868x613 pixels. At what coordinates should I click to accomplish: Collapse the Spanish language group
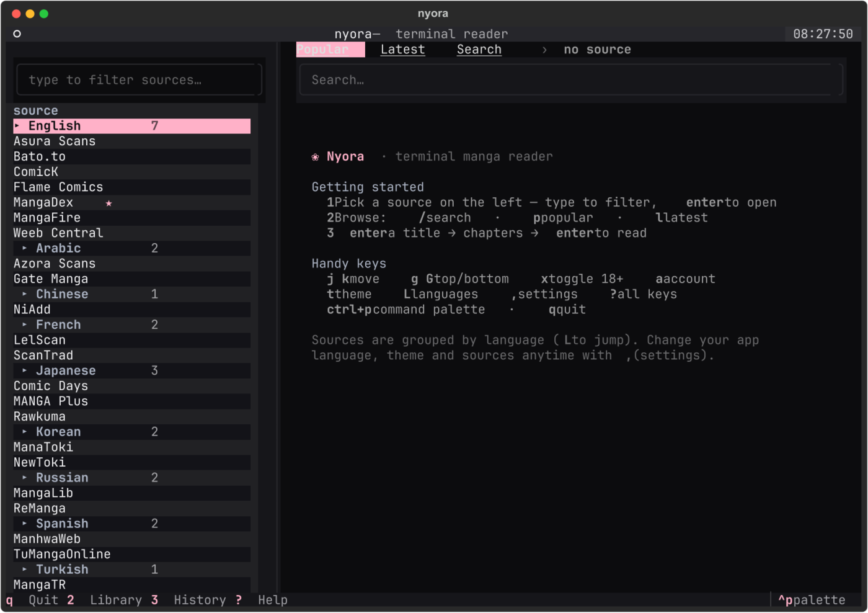click(132, 524)
